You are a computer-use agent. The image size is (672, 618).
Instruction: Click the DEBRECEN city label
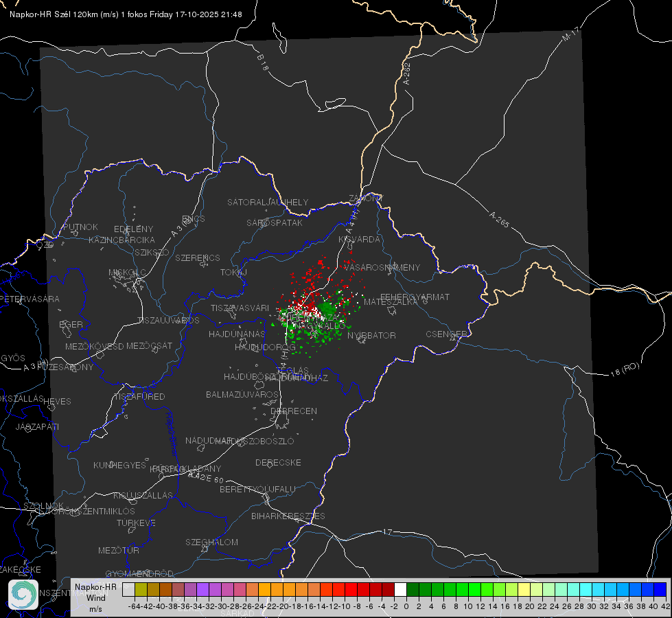coord(294,411)
